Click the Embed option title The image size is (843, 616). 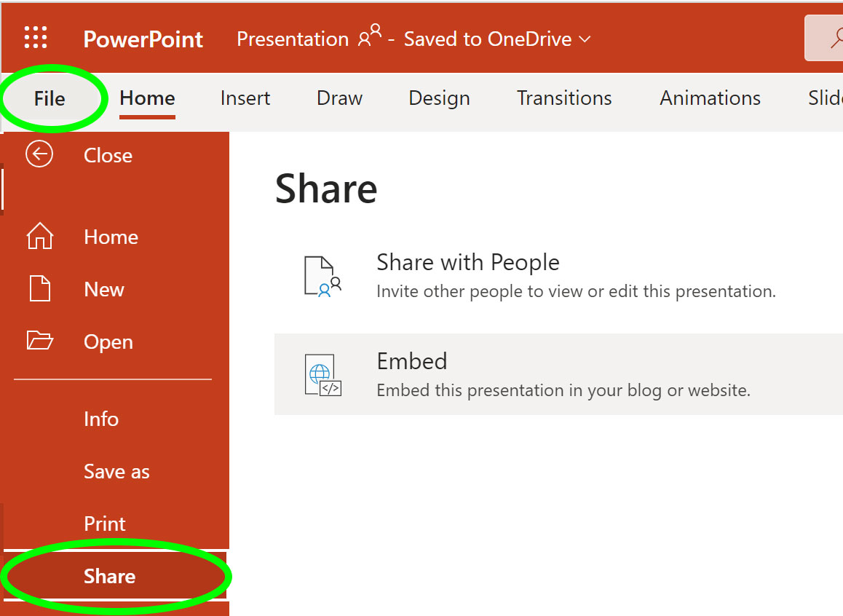pyautogui.click(x=412, y=361)
